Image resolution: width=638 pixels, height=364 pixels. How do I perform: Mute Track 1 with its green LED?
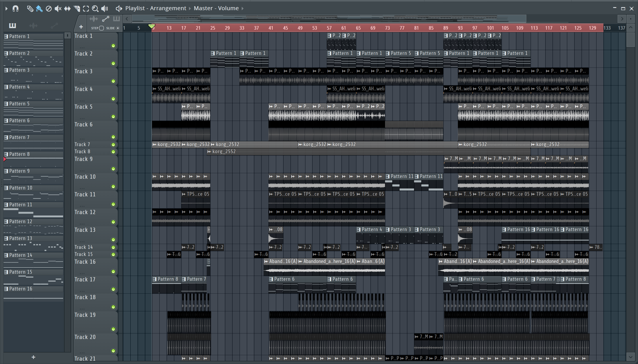tap(113, 46)
